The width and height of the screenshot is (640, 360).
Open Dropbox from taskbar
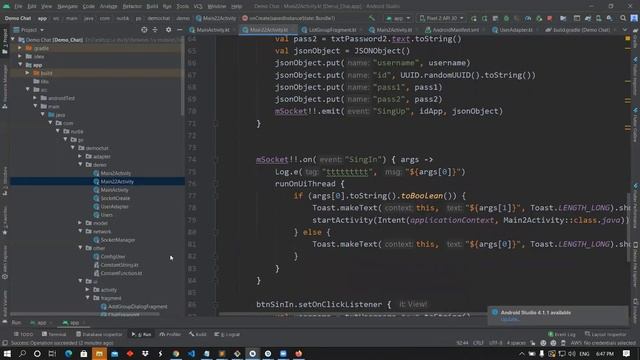145,353
